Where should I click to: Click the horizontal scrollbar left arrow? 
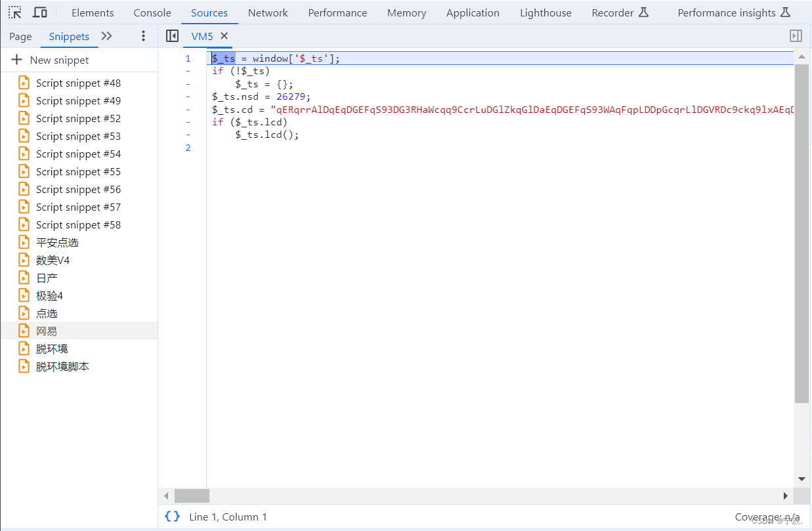point(167,496)
